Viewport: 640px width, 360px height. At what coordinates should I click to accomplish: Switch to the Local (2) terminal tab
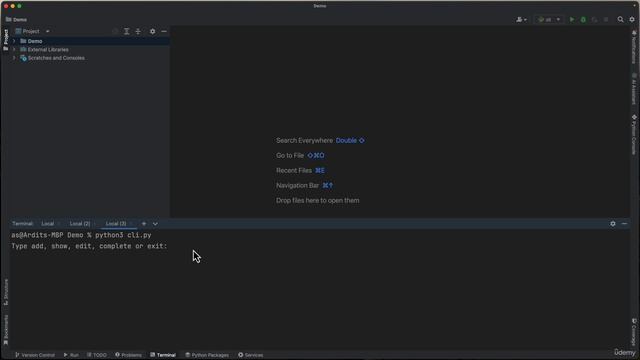(80, 224)
